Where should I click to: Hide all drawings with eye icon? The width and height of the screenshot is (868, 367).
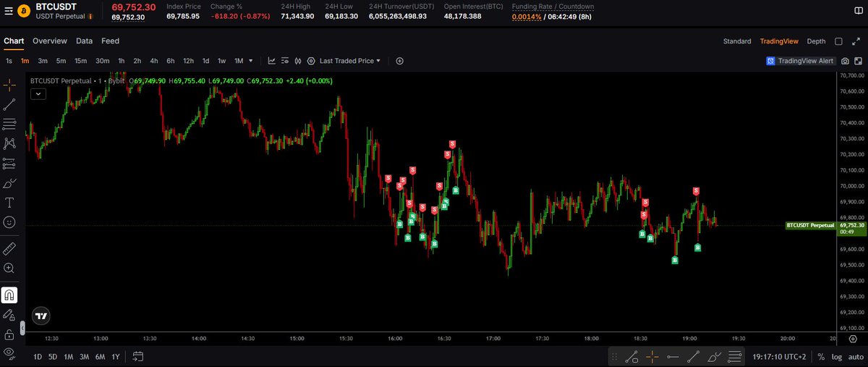click(x=9, y=353)
